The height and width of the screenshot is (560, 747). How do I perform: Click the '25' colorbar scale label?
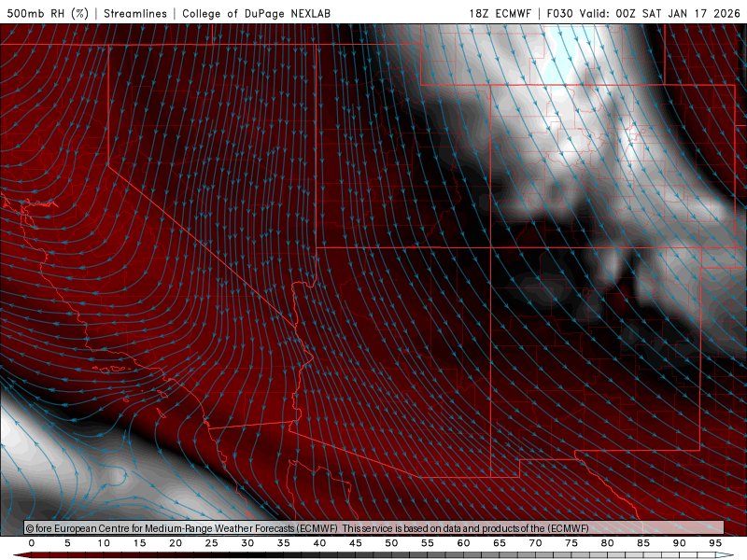[212, 543]
